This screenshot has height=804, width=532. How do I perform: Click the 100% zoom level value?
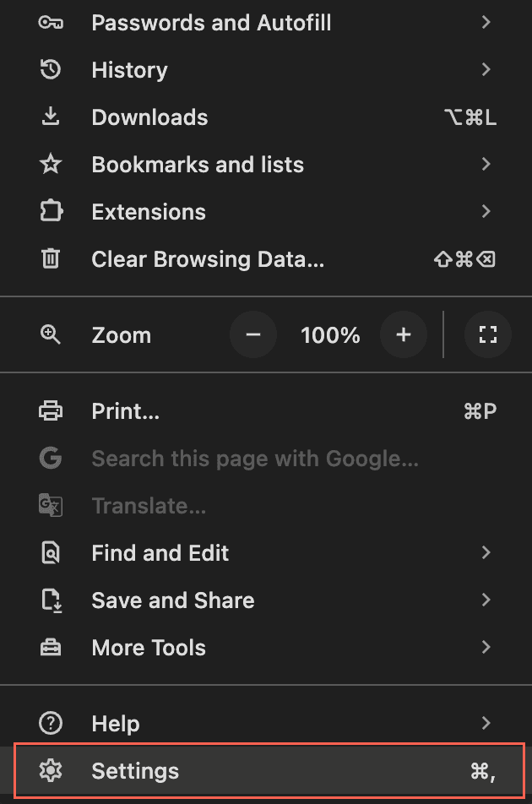[x=330, y=335]
